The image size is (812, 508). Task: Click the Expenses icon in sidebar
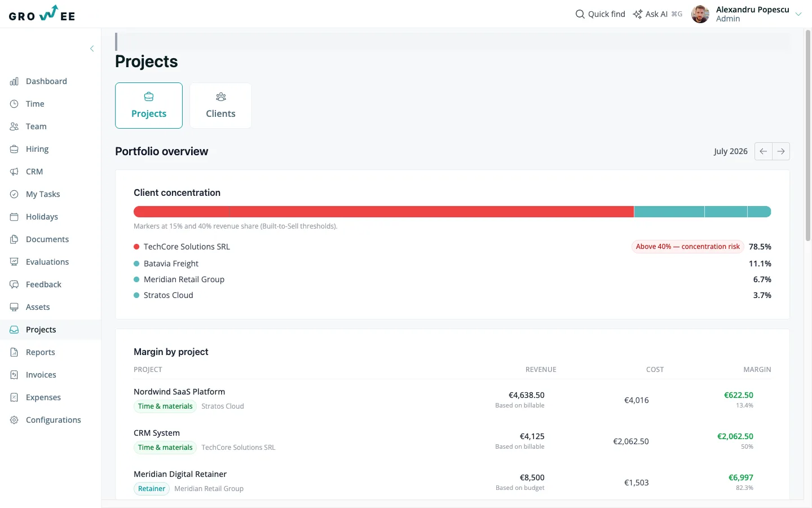(x=14, y=397)
